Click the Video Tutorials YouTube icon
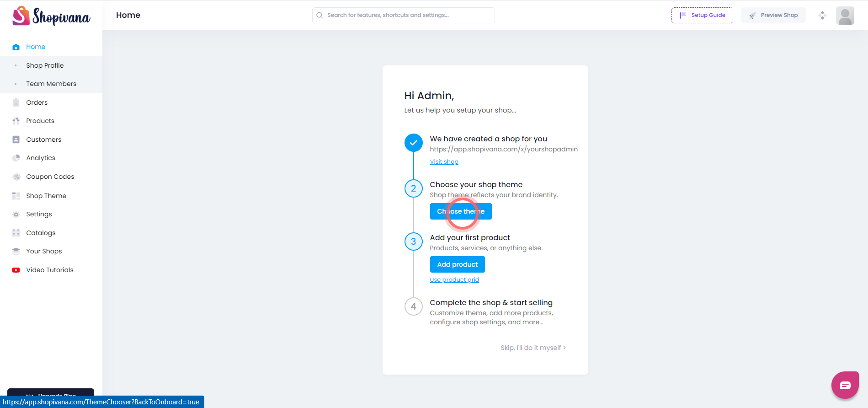The width and height of the screenshot is (868, 408). pos(16,270)
